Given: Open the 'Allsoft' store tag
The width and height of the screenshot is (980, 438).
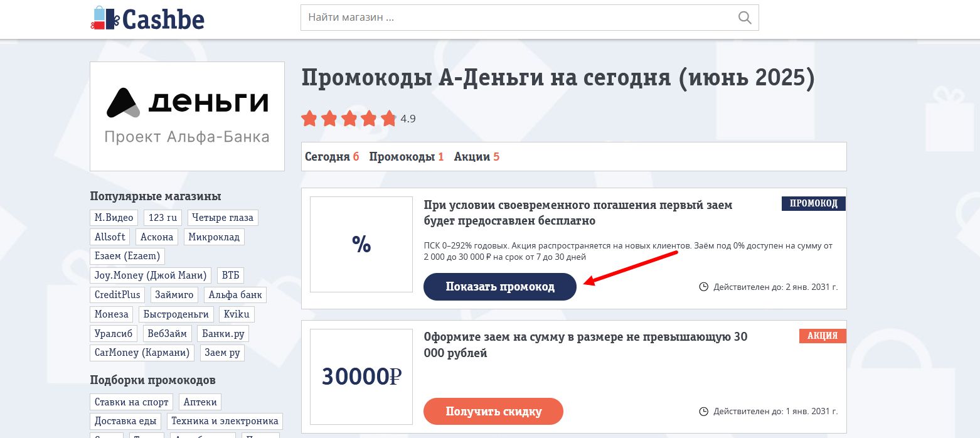Looking at the screenshot, I should [110, 237].
